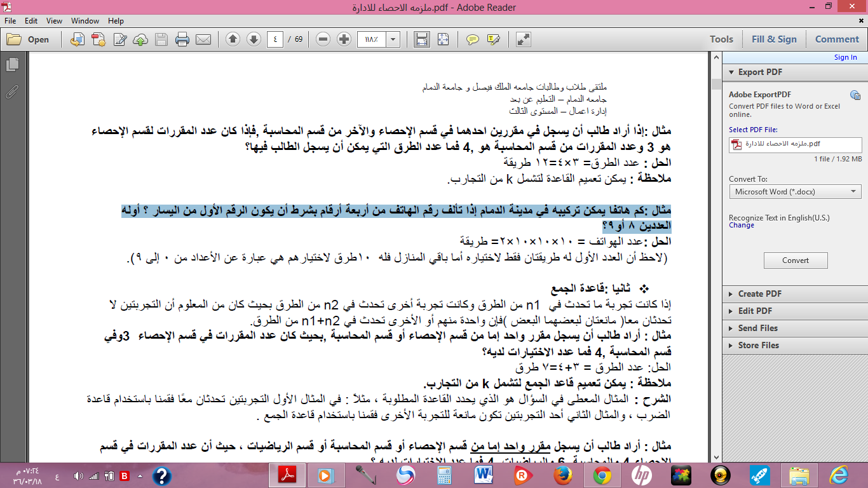The height and width of the screenshot is (488, 868).
Task: Click the Convert button
Action: click(796, 260)
